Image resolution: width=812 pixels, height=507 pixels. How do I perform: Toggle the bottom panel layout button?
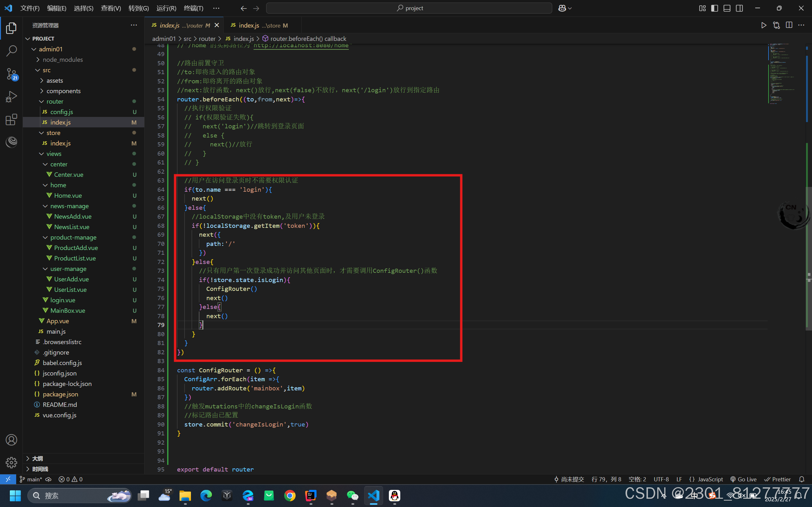click(727, 8)
